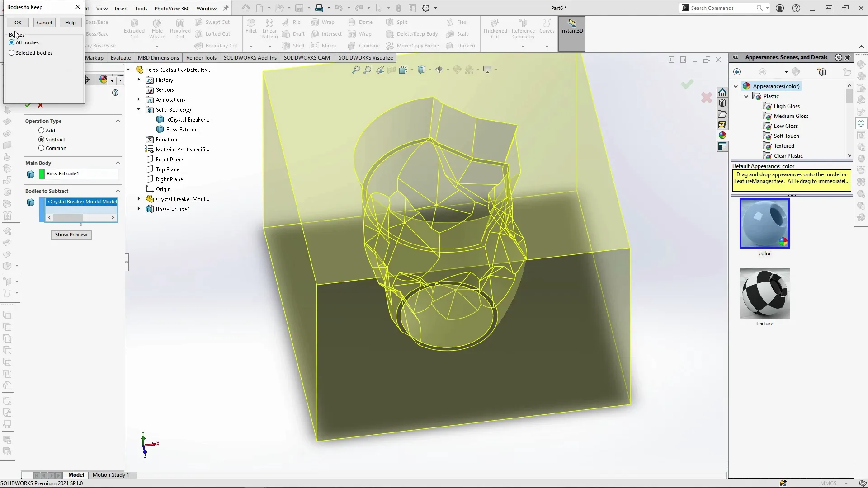Select the color appearance swatch

(764, 223)
